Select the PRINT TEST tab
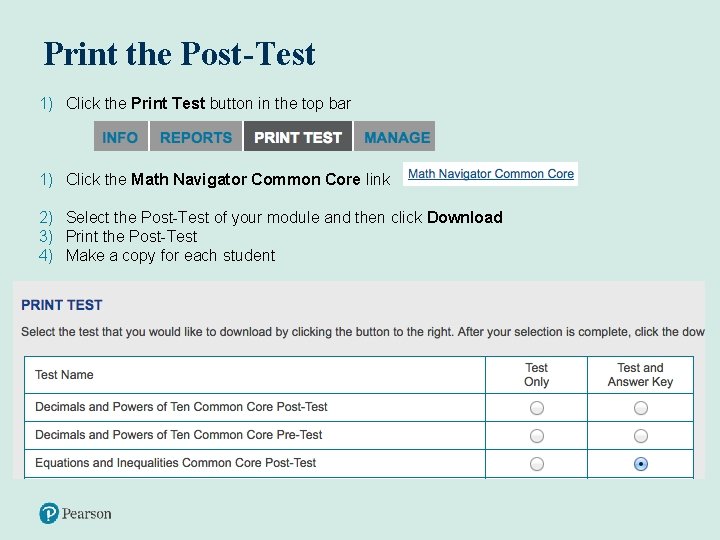 (x=298, y=137)
